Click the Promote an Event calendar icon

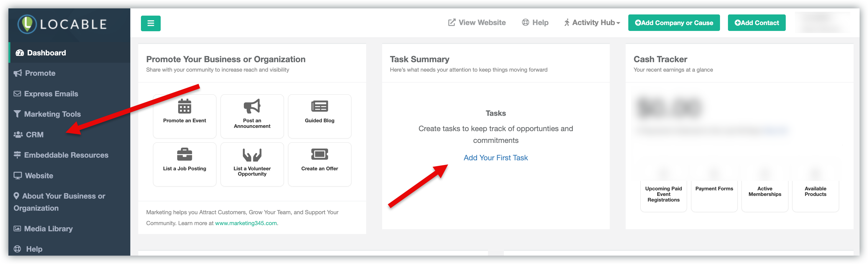[x=184, y=106]
